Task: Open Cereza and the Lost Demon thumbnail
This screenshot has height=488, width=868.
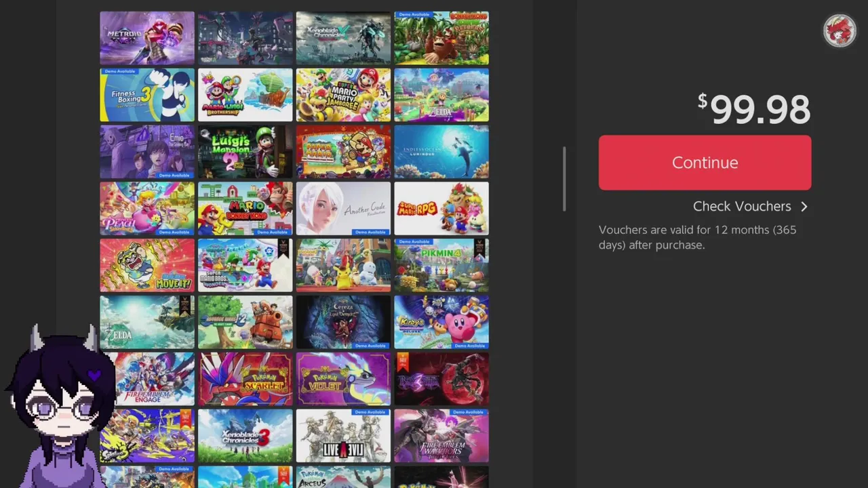Action: pyautogui.click(x=343, y=322)
